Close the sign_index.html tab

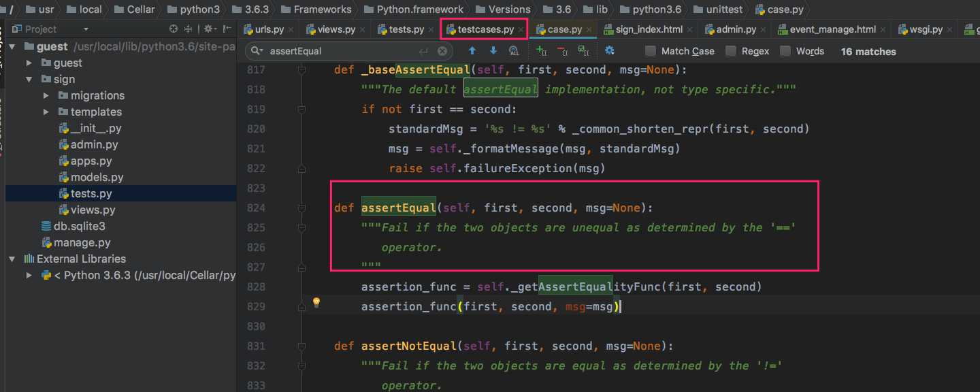[x=689, y=30]
